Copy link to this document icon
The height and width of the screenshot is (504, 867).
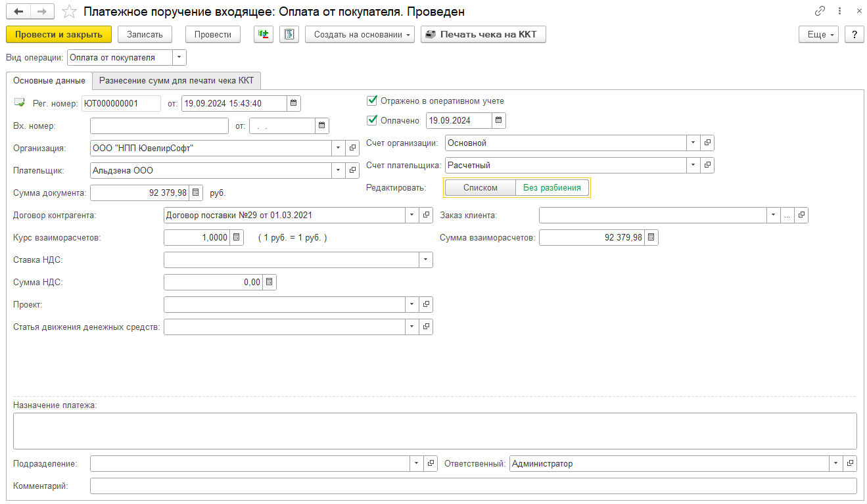(x=820, y=11)
